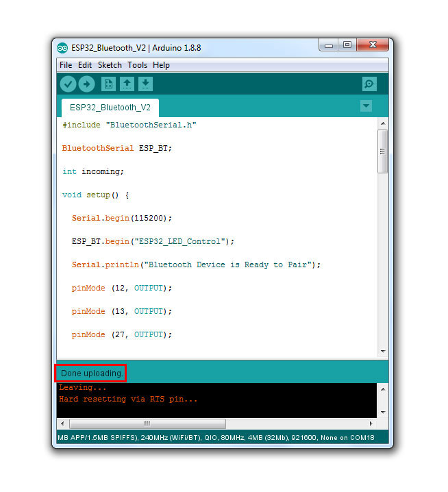Maximize the Arduino window

point(347,45)
